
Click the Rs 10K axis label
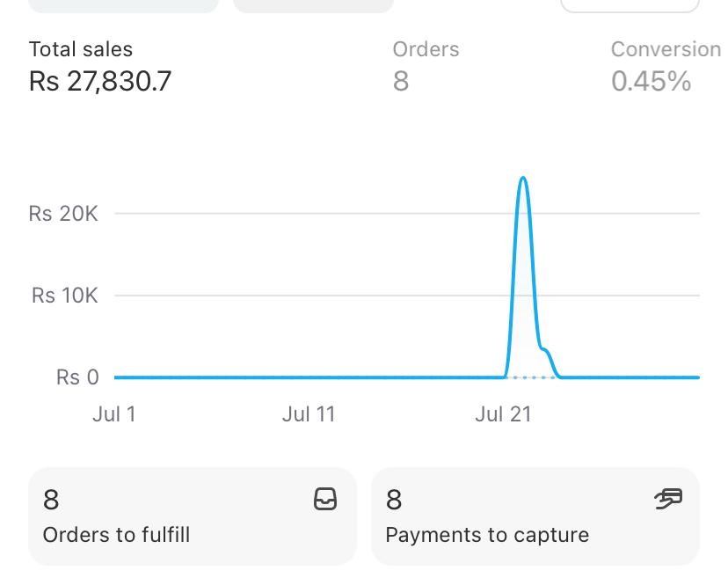tap(65, 296)
